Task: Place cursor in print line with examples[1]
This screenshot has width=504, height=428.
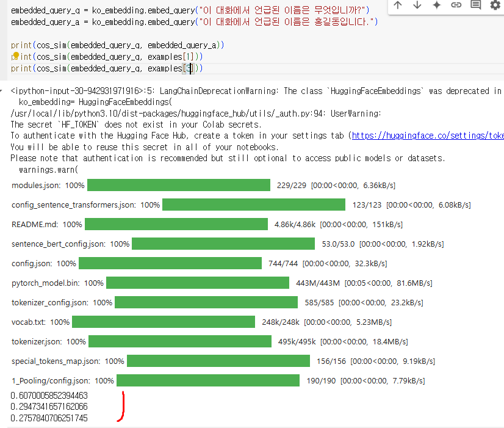Action: click(x=107, y=57)
